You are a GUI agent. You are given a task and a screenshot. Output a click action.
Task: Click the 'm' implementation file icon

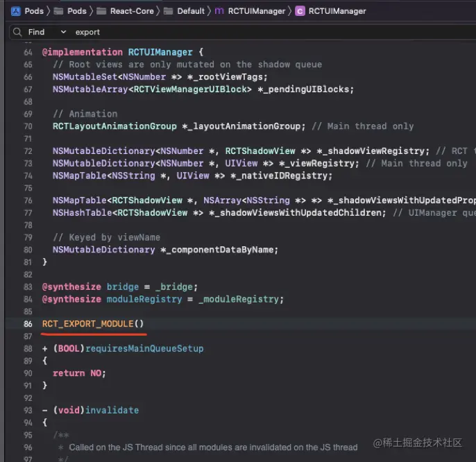coord(219,11)
